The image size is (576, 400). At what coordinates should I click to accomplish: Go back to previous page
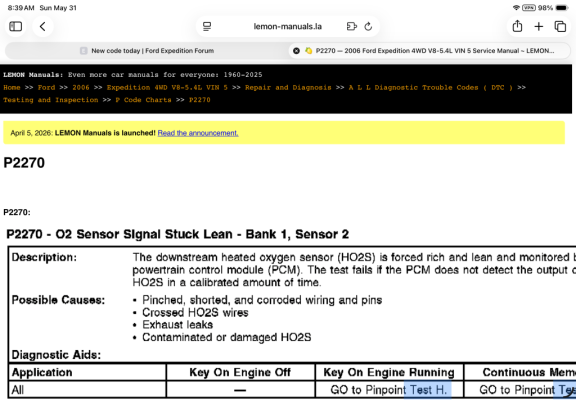[43, 26]
